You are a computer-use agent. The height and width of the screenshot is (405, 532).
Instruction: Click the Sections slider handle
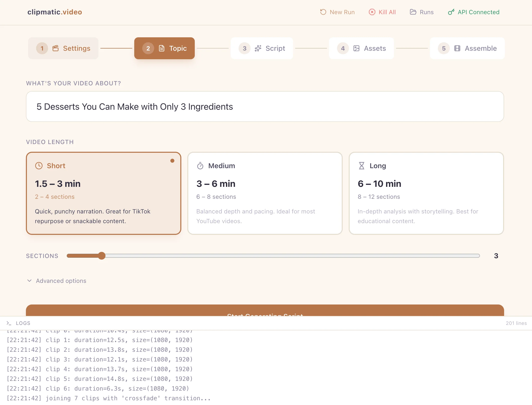(101, 256)
